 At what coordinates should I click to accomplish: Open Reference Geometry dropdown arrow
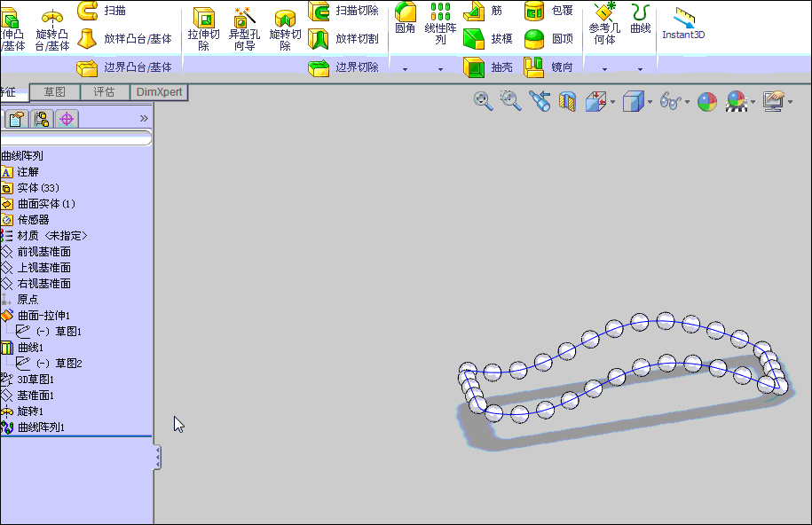pos(604,69)
